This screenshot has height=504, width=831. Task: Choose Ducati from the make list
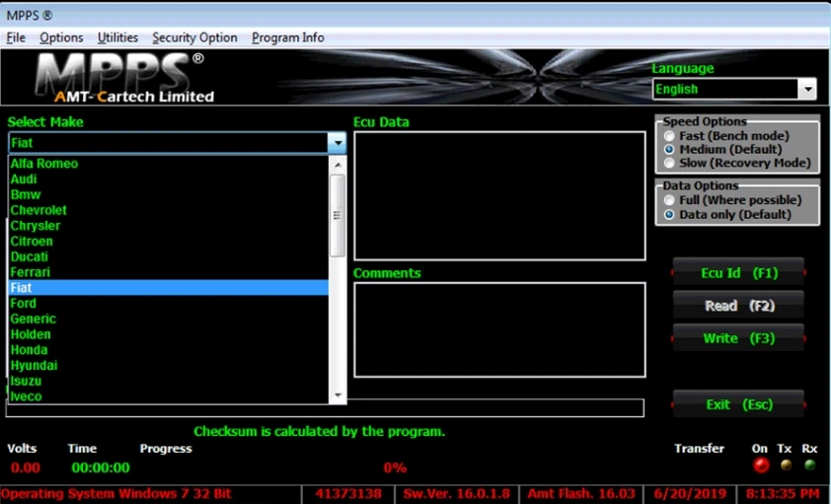pyautogui.click(x=169, y=256)
